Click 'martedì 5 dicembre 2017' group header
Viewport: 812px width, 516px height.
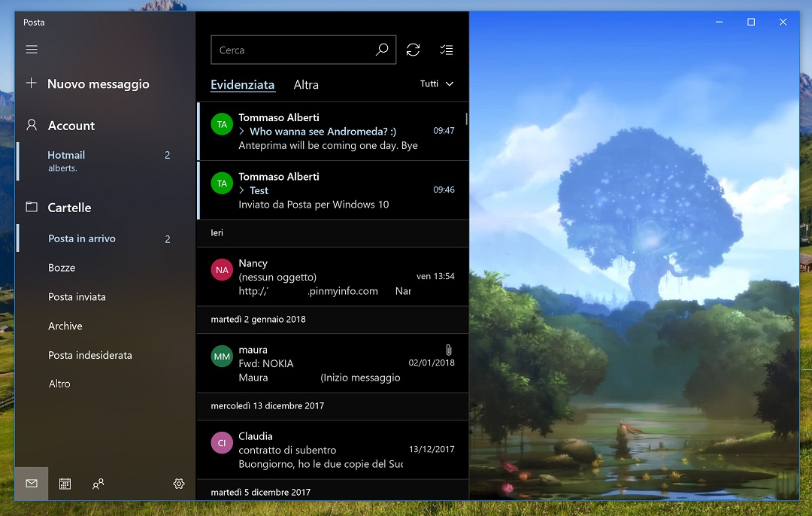[333, 490]
